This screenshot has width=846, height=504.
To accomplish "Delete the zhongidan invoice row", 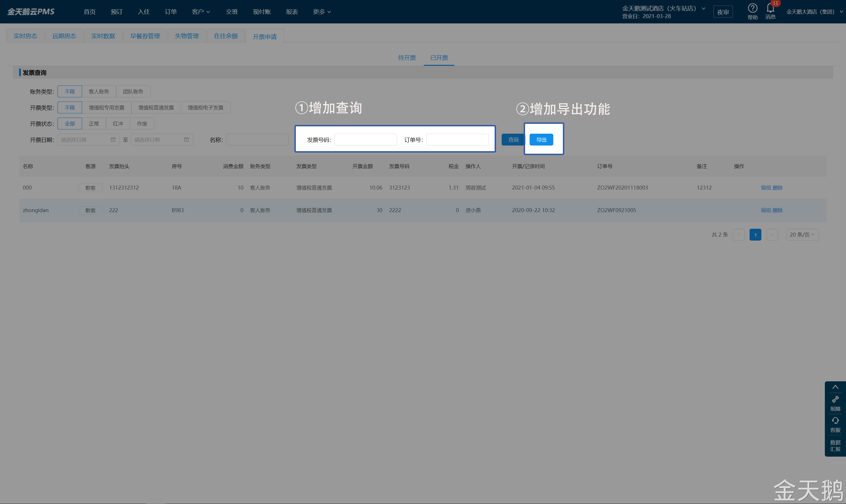I will 777,210.
